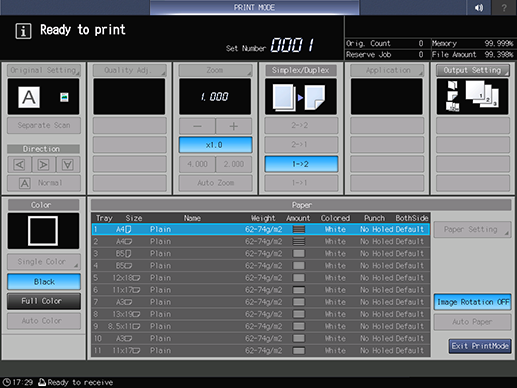Click the simplex to duplex preview image
Screen dimensions: 517x388
coord(301,97)
